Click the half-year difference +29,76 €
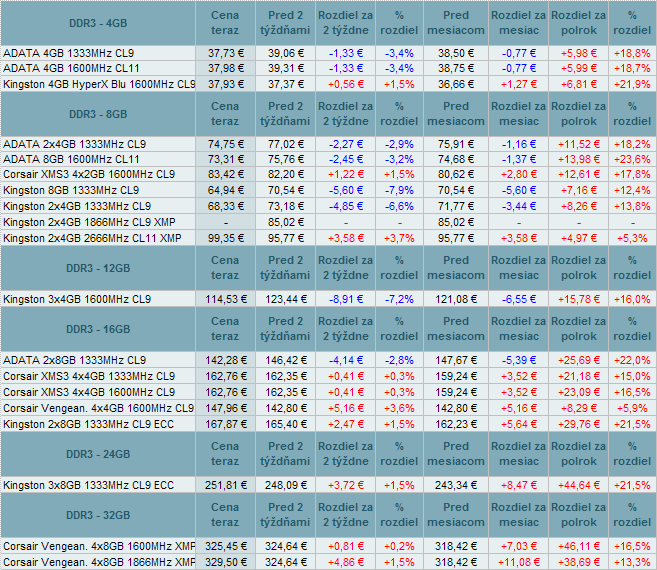 pos(579,424)
